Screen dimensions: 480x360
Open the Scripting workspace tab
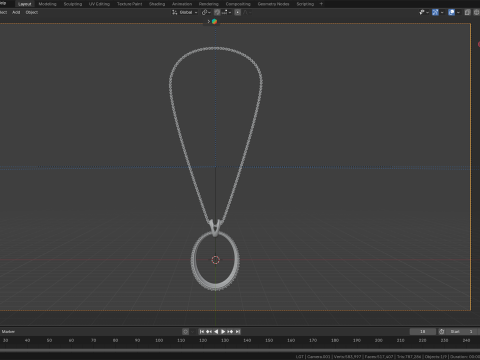pyautogui.click(x=305, y=4)
